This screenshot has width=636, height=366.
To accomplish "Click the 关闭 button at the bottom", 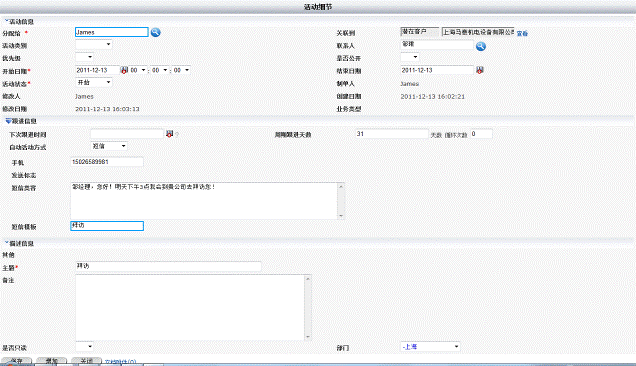I will [86, 361].
